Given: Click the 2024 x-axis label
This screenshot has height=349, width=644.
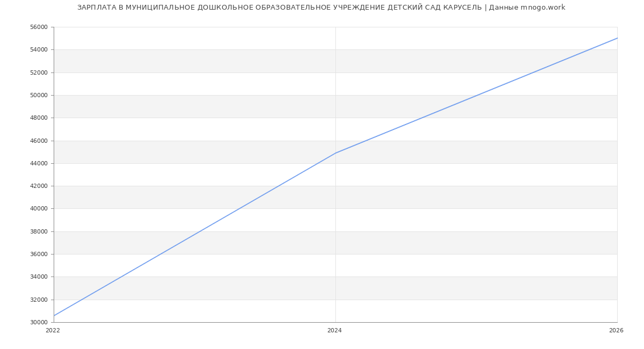Looking at the screenshot, I should coord(334,331).
